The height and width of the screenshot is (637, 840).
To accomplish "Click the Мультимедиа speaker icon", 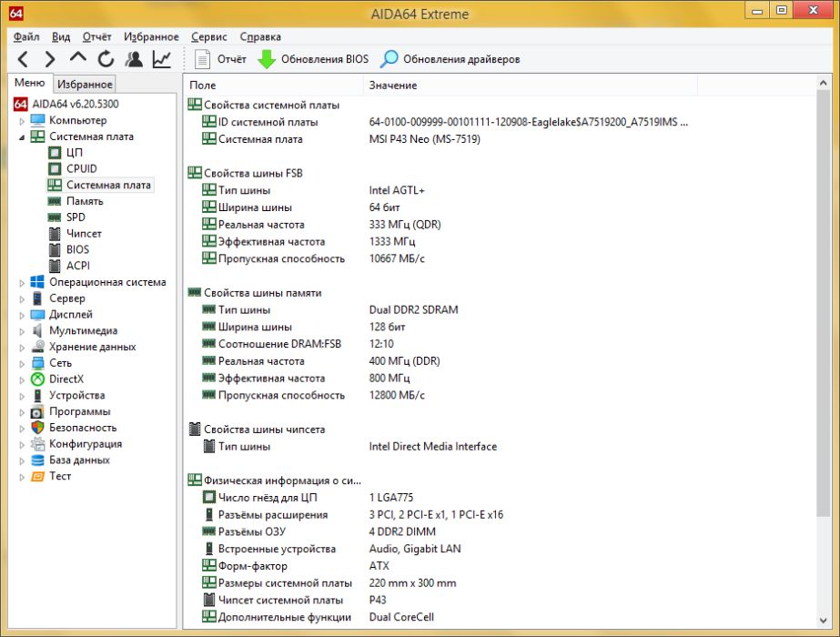I will point(37,330).
